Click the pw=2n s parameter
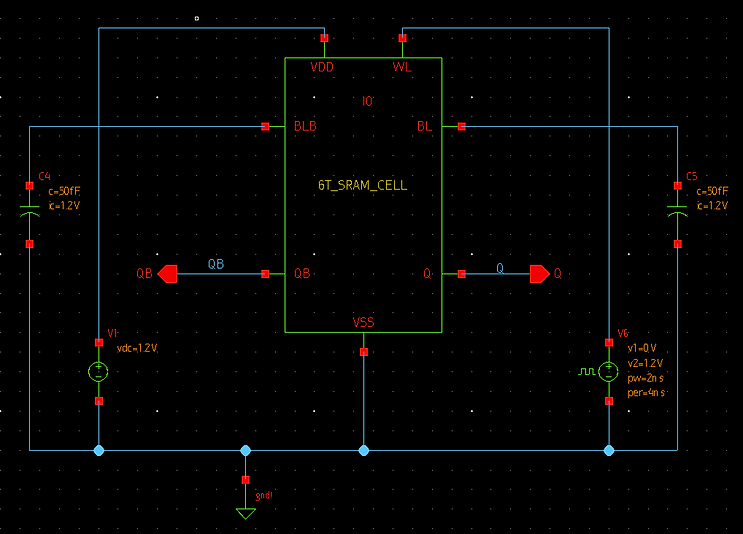This screenshot has height=534, width=743. click(x=645, y=378)
